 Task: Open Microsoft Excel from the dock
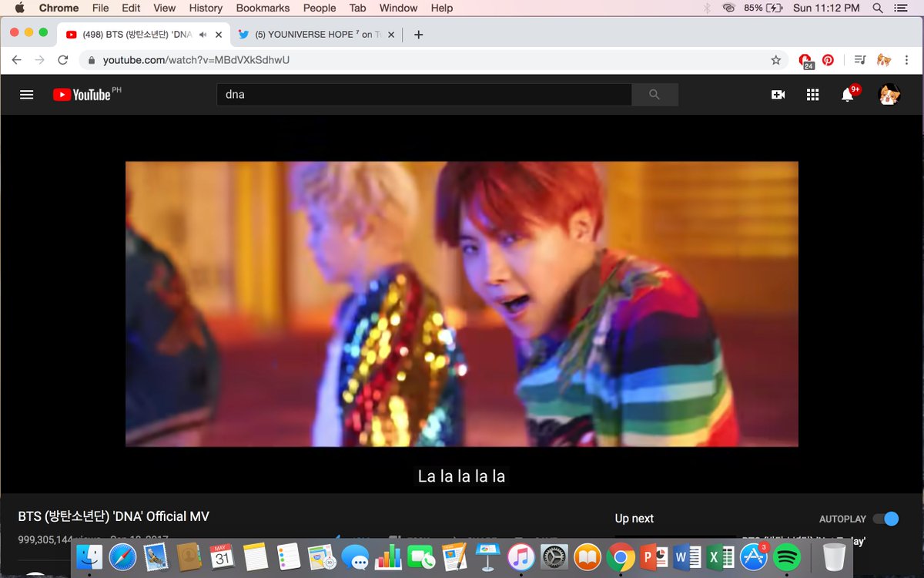720,556
